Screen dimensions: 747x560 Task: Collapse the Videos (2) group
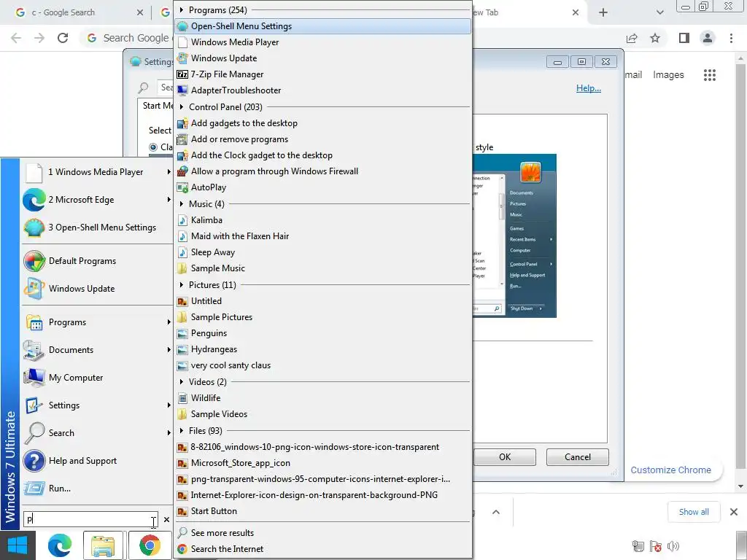182,382
